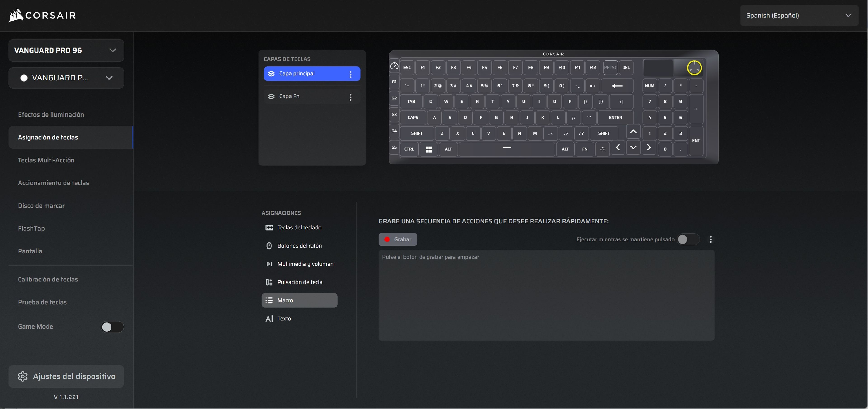Click the speedometer icon left of ESC

click(394, 66)
